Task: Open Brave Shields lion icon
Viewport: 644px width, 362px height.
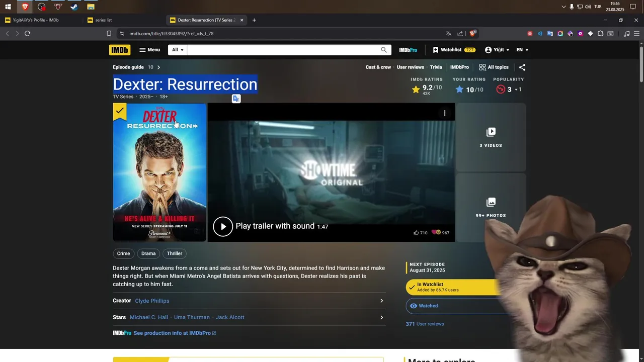Action: coord(472,34)
